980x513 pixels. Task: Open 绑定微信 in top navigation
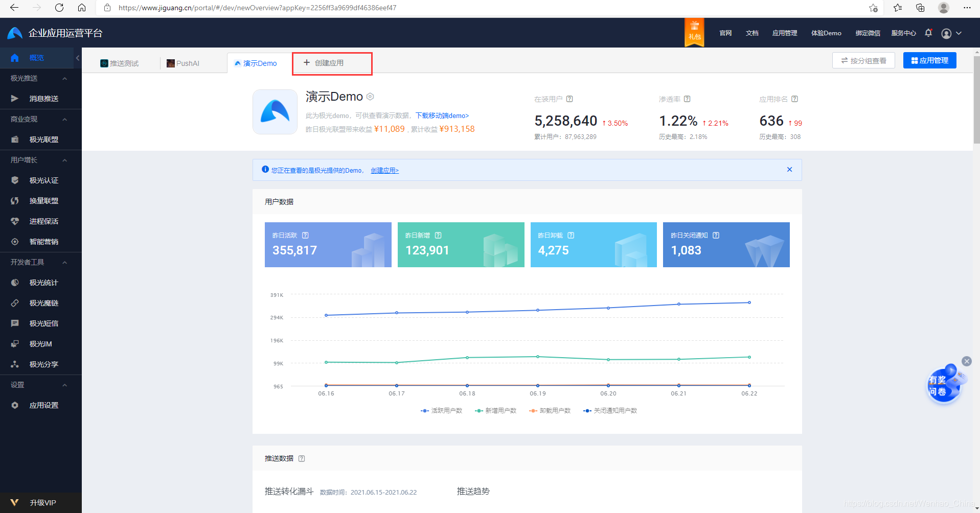click(x=868, y=33)
